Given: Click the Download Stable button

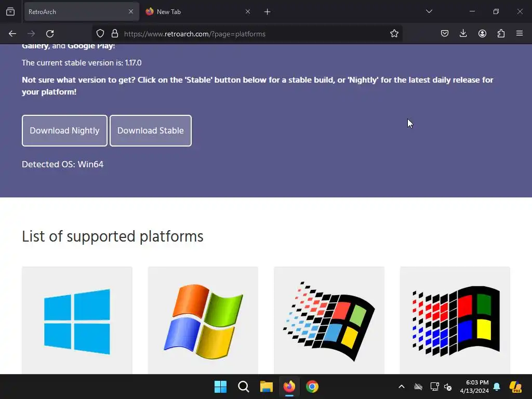Looking at the screenshot, I should tap(151, 130).
